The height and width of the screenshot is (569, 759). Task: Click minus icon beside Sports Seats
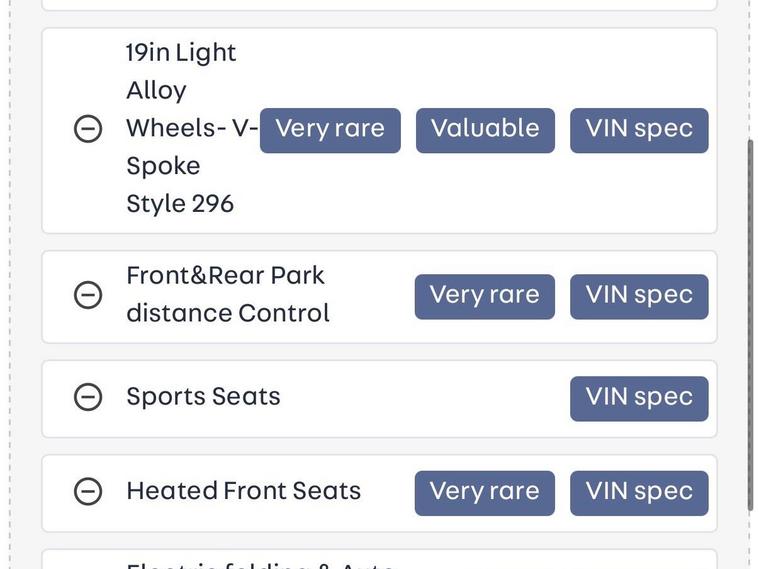[88, 397]
